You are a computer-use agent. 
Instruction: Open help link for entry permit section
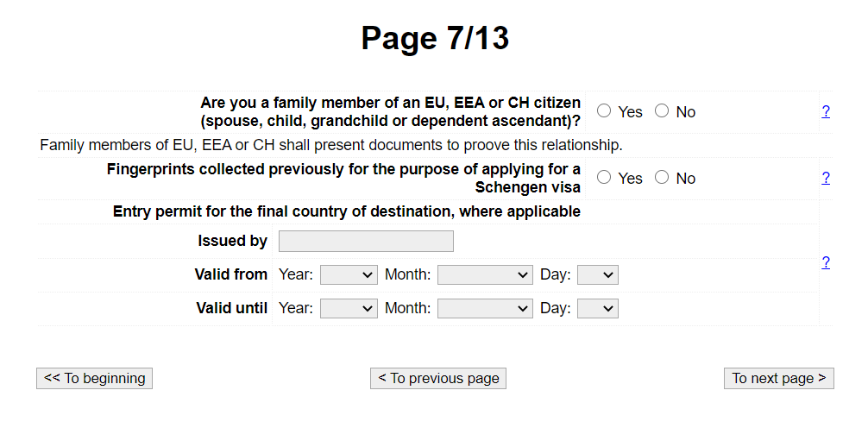[x=826, y=262]
